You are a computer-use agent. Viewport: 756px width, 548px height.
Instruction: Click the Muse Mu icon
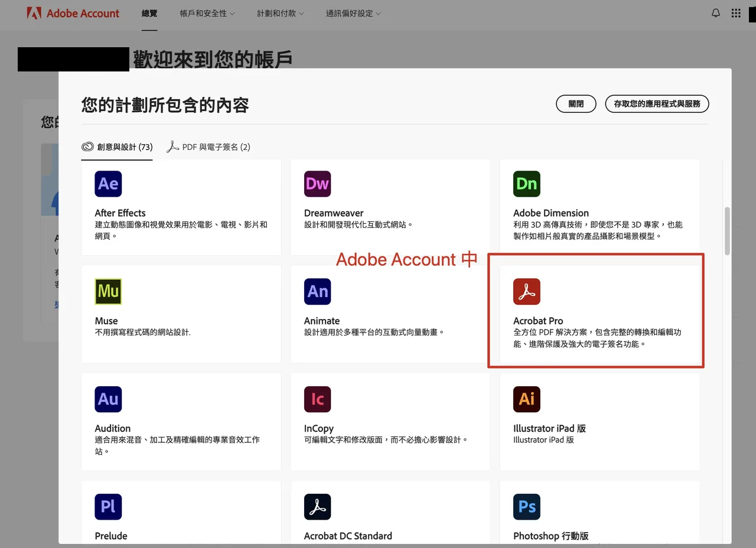(x=108, y=291)
